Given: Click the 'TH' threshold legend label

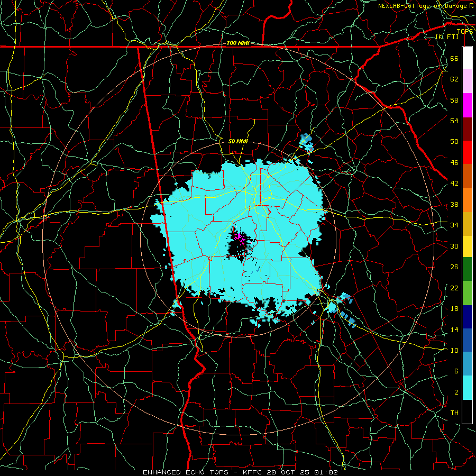Looking at the screenshot, I should click(x=454, y=413).
